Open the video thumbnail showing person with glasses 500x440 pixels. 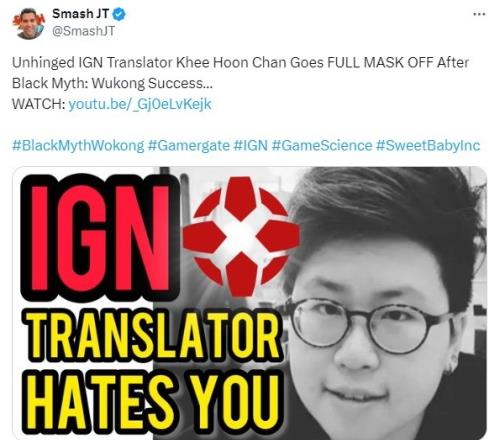click(x=249, y=303)
